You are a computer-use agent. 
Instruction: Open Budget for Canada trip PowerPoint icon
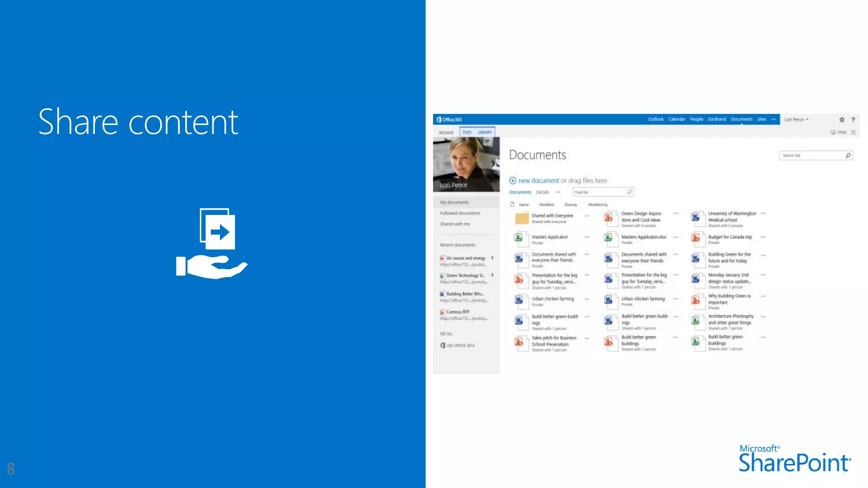click(x=696, y=238)
